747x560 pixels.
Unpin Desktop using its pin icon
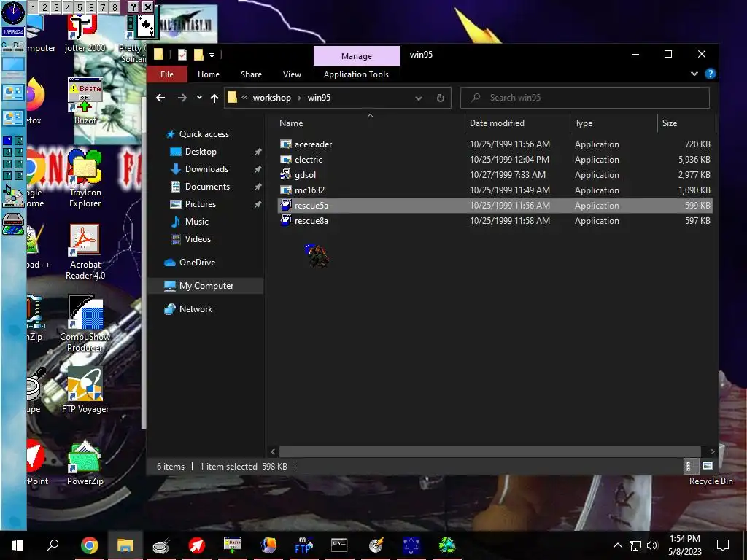(258, 152)
